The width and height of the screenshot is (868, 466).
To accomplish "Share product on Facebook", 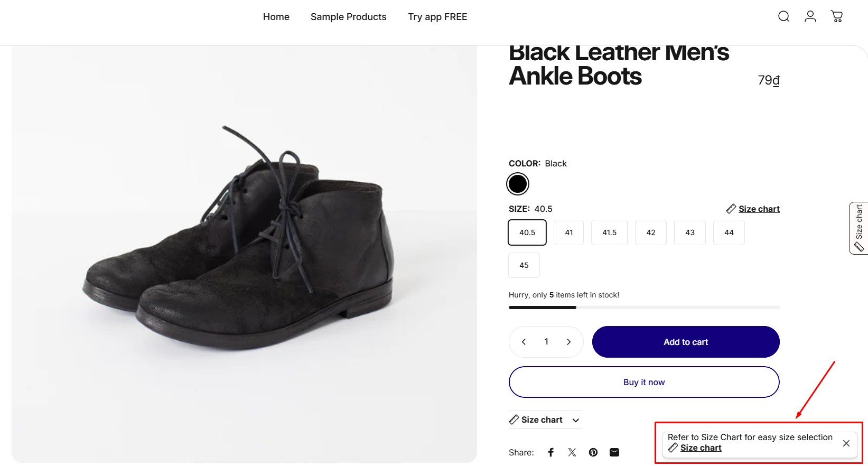I will point(550,452).
